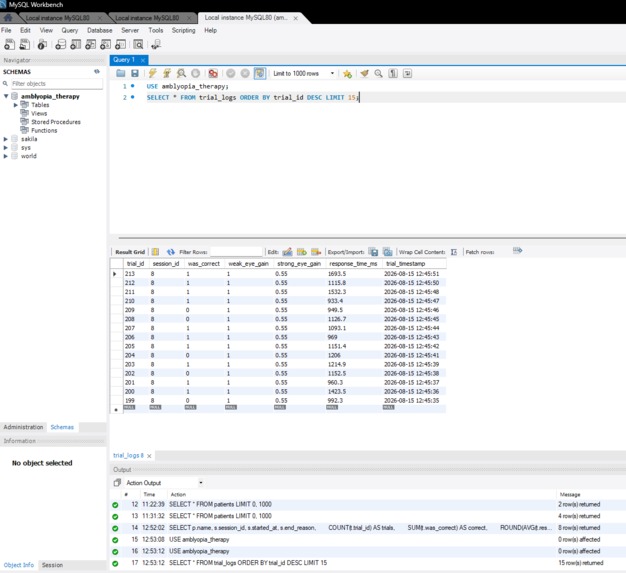
Task: Click the reconnect to DBMS icon
Action: click(156, 45)
